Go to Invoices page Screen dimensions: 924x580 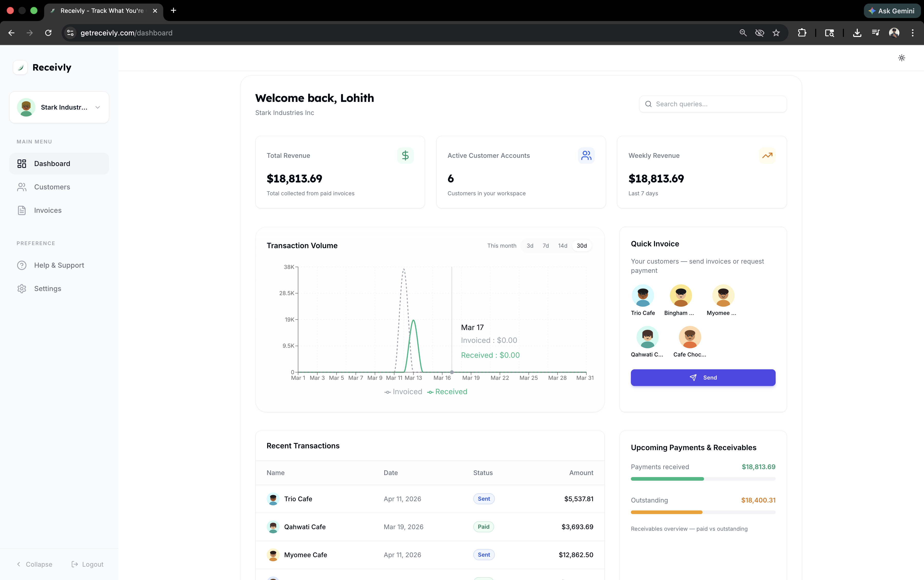47,210
